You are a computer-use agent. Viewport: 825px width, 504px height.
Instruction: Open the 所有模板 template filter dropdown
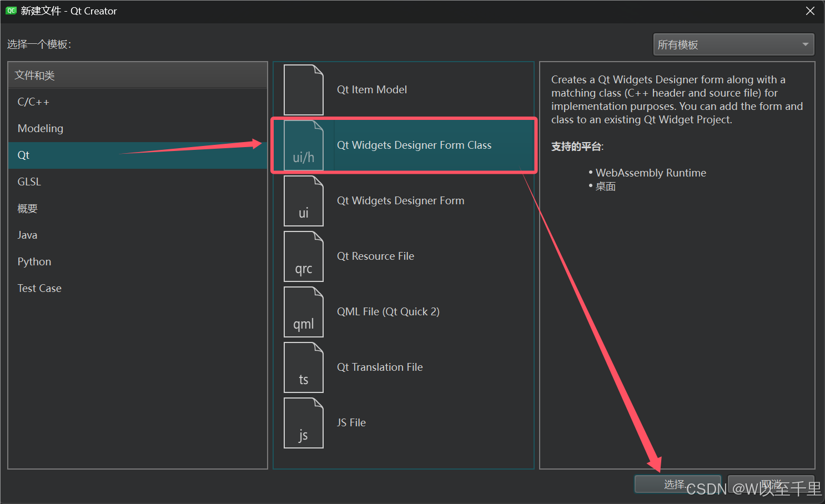[x=733, y=44]
